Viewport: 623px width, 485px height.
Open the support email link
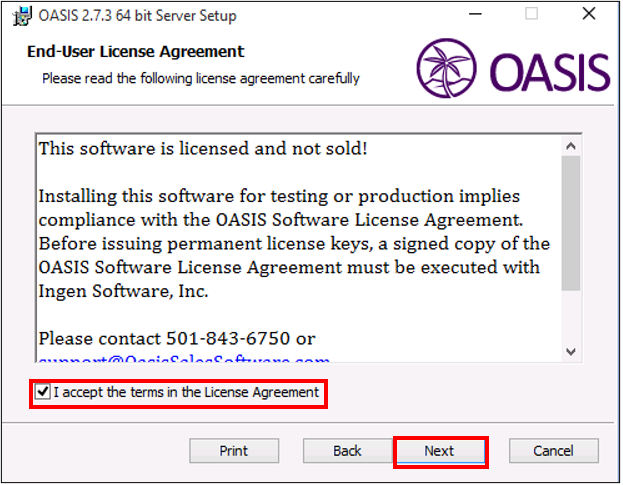coord(184,359)
